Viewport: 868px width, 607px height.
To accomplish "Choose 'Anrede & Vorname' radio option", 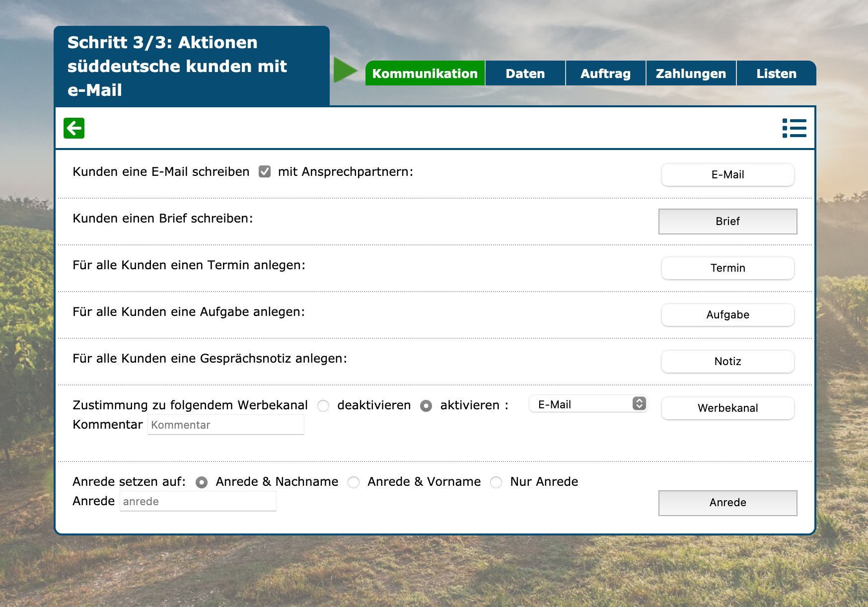I will pos(354,482).
